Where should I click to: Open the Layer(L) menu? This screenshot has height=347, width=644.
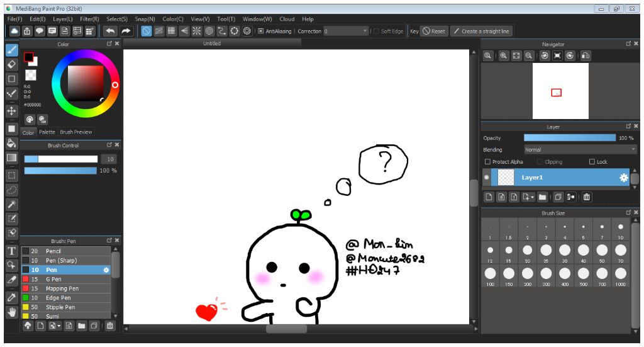pyautogui.click(x=62, y=19)
